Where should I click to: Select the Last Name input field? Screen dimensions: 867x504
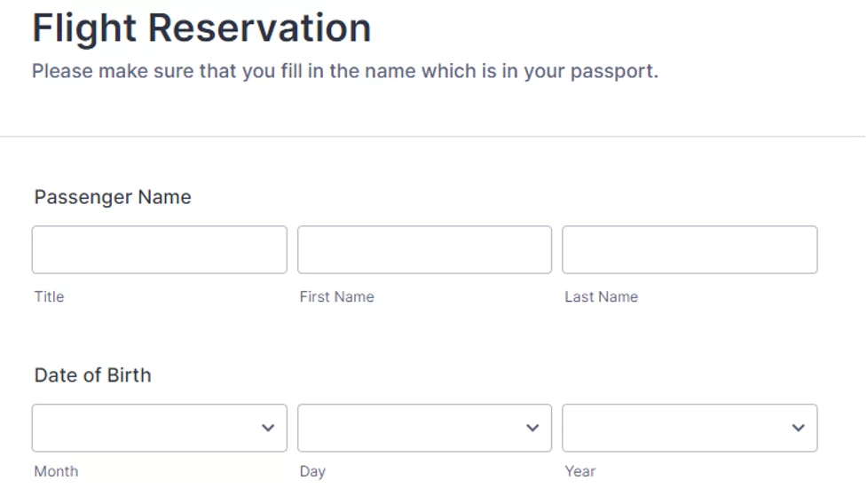coord(690,249)
